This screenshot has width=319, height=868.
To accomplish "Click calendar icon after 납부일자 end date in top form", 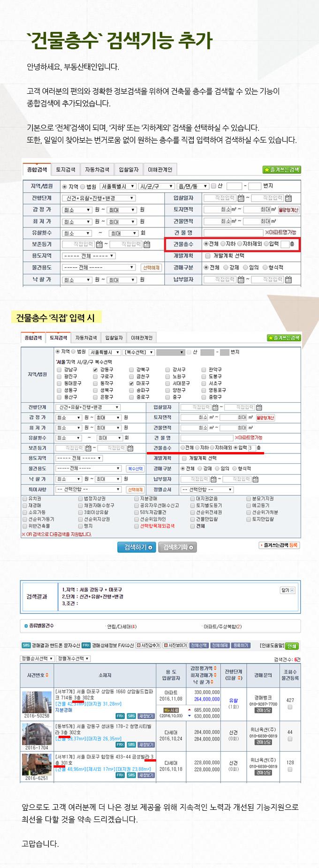I will click(289, 279).
